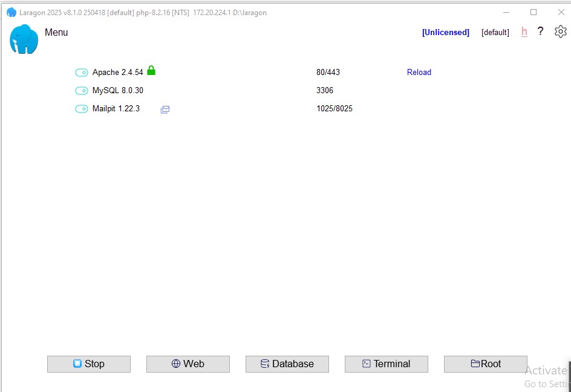Click the blue elephant Laragon logo
Viewport: 571px width, 392px height.
(x=24, y=39)
